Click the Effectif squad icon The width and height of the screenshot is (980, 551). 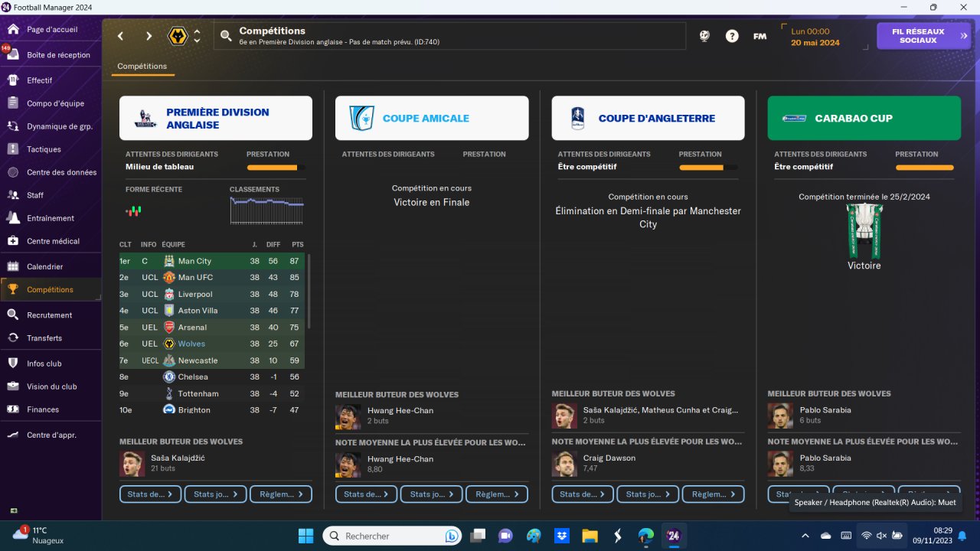pos(13,80)
